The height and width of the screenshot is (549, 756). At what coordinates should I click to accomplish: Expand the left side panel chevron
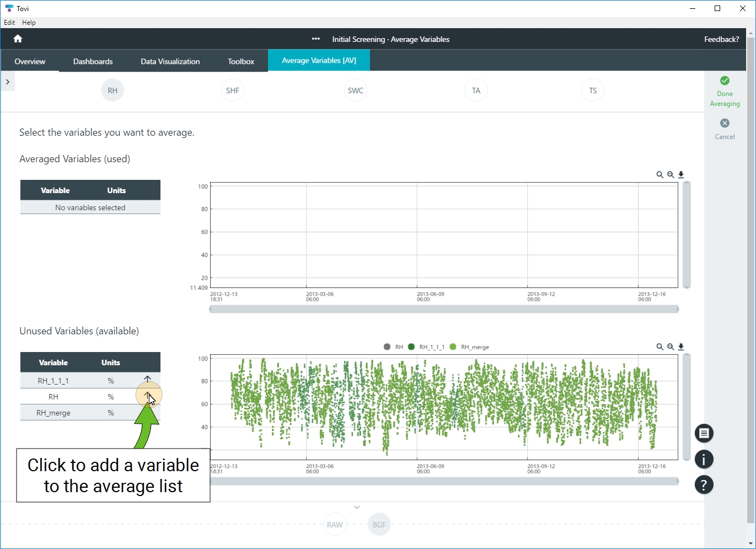tap(8, 82)
